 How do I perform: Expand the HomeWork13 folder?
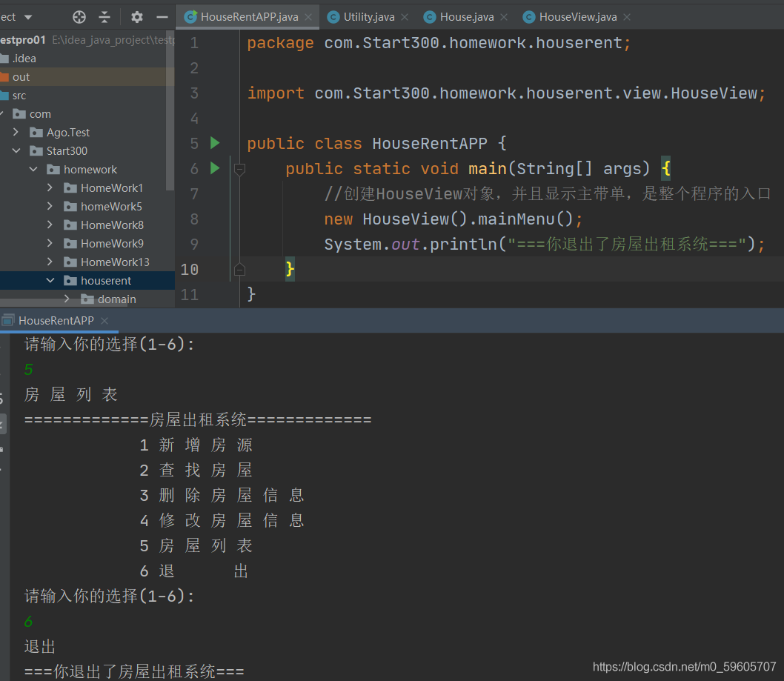pyautogui.click(x=50, y=262)
